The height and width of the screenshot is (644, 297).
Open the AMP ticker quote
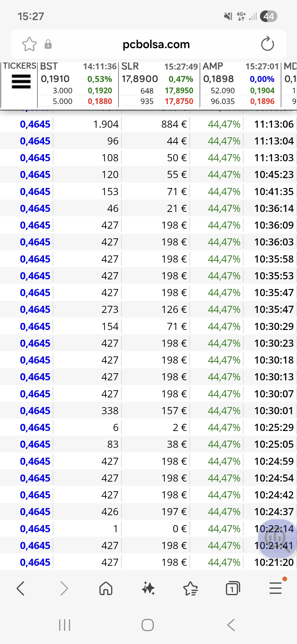pyautogui.click(x=240, y=84)
